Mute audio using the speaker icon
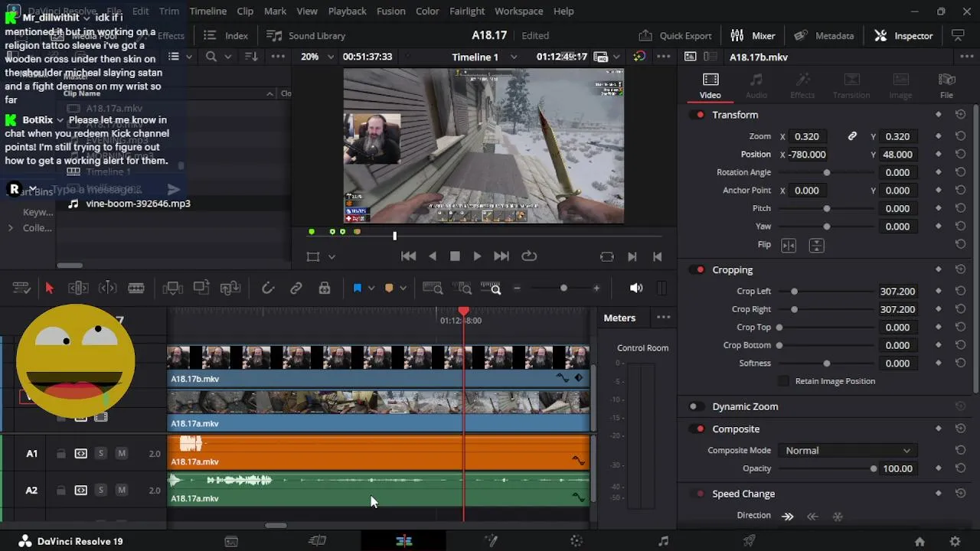The height and width of the screenshot is (551, 980). pos(636,289)
